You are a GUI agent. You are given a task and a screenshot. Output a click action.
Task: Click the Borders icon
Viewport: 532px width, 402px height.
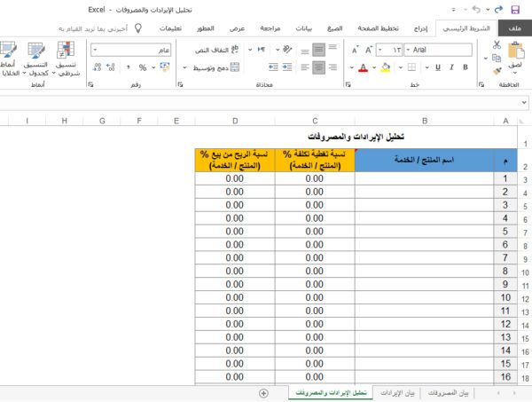[411, 67]
